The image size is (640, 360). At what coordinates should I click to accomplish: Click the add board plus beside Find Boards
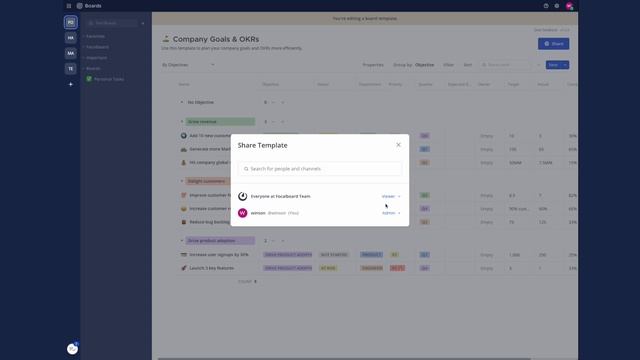tap(143, 23)
